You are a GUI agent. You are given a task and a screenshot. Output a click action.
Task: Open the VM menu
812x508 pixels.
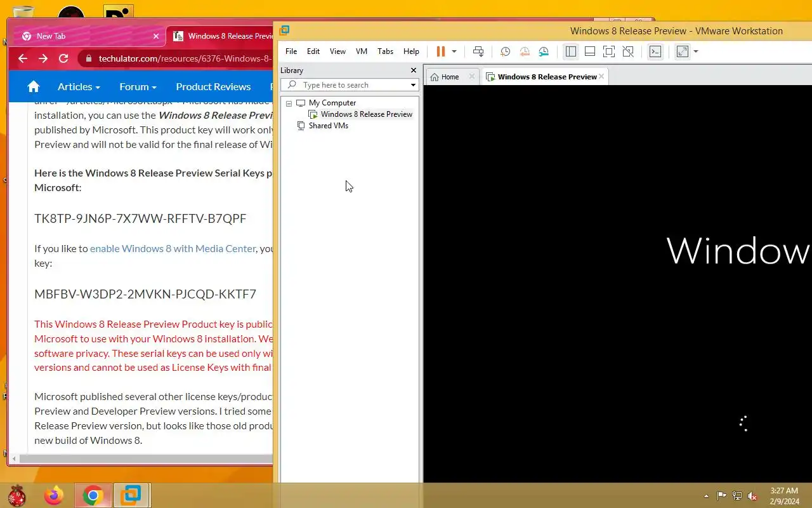362,51
